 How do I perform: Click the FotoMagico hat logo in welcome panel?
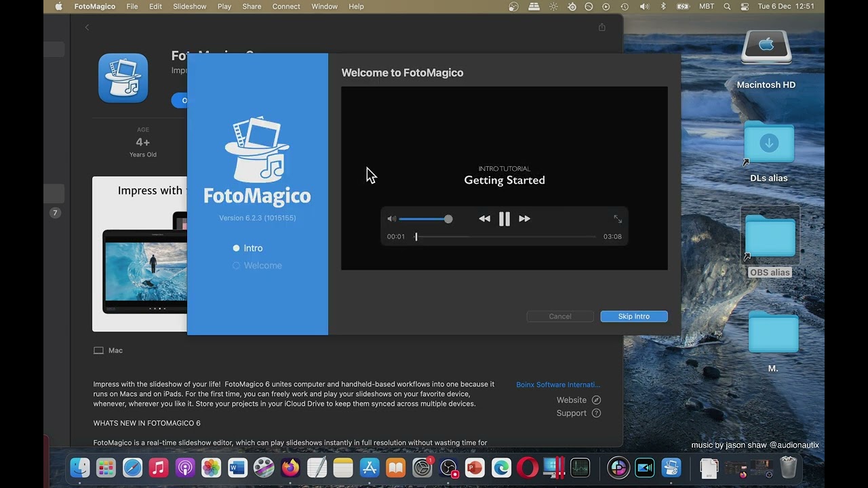pos(257,149)
